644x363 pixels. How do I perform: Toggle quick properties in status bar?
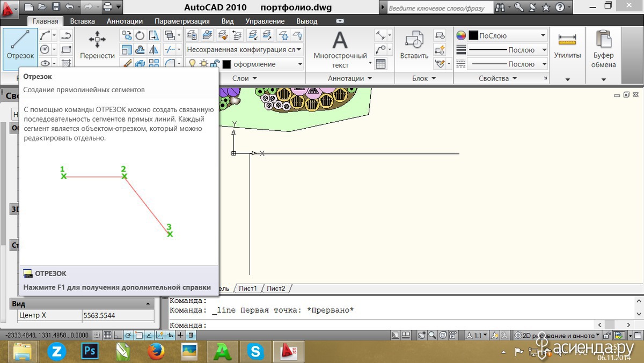click(191, 335)
